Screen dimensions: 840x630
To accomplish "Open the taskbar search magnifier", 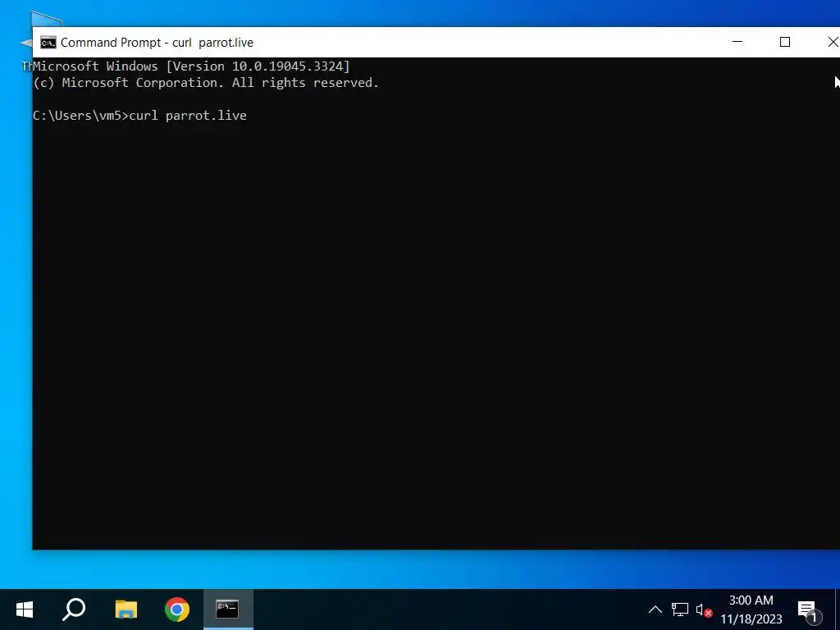I will pyautogui.click(x=74, y=609).
